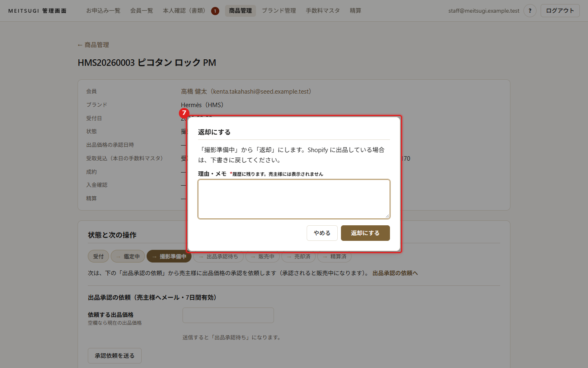The width and height of the screenshot is (588, 368).
Task: Click the 鑑定中 status chip
Action: (x=128, y=256)
